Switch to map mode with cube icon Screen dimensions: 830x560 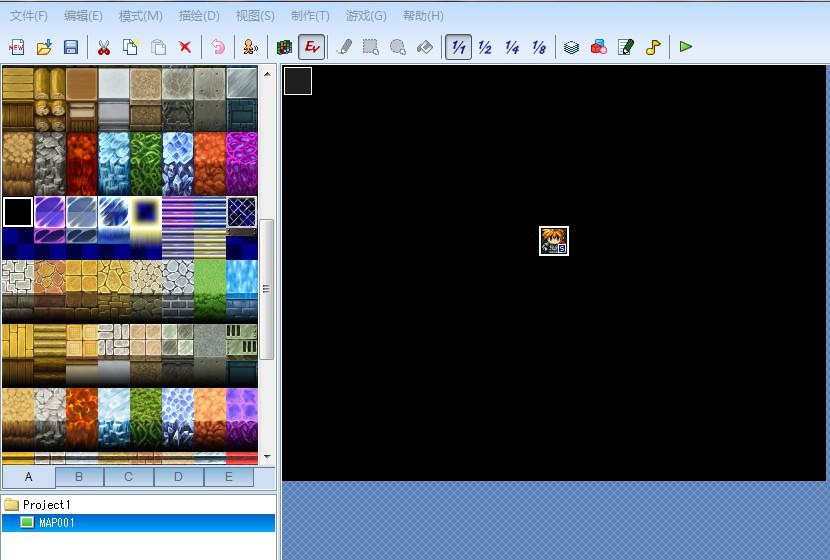tap(284, 47)
